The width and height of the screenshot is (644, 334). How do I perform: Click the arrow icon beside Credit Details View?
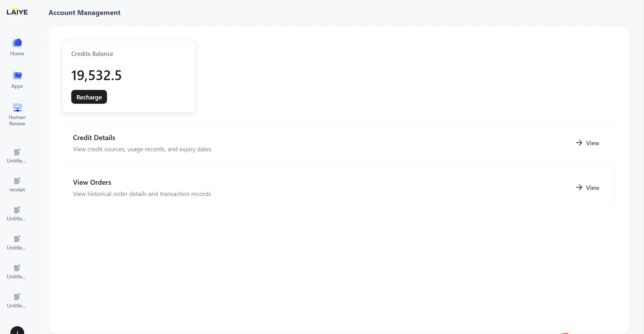point(579,143)
